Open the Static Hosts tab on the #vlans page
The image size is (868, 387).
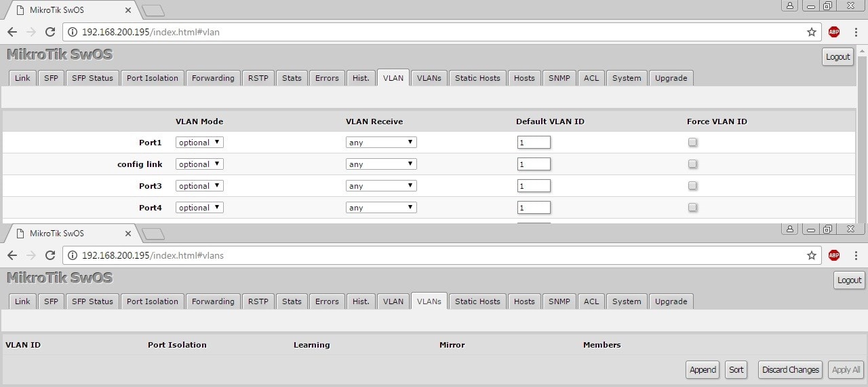[477, 301]
